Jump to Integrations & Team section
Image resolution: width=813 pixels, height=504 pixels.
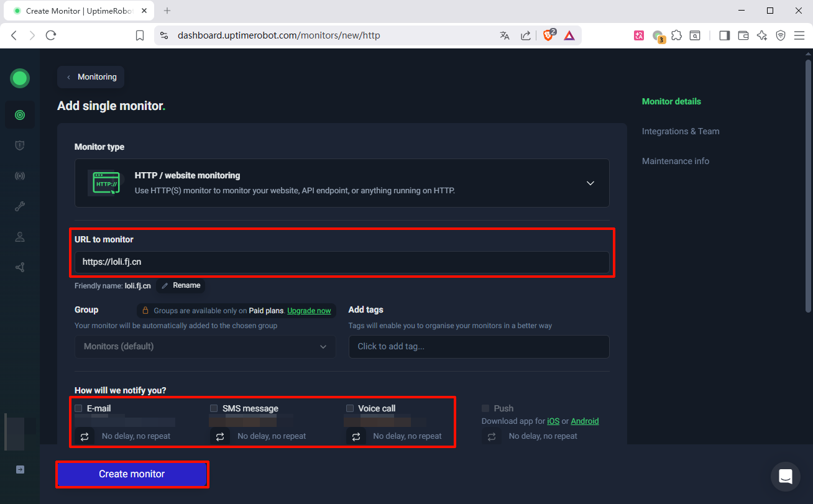tap(680, 131)
